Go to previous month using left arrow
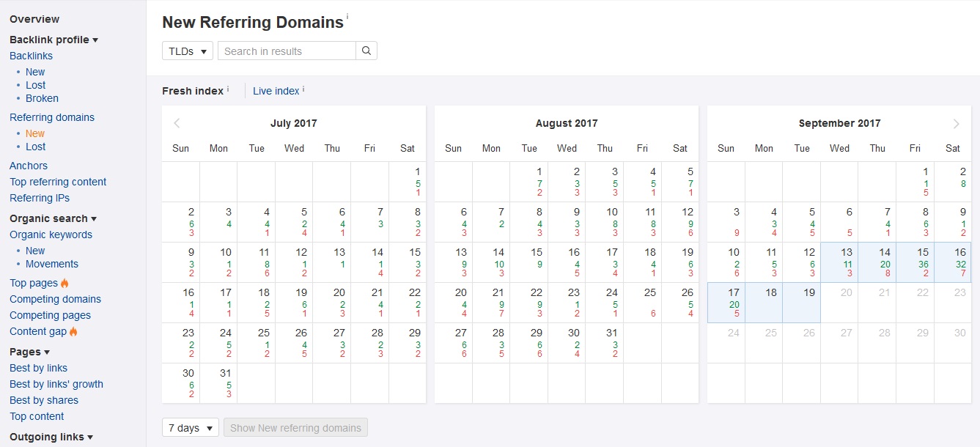The width and height of the screenshot is (980, 447). point(177,123)
